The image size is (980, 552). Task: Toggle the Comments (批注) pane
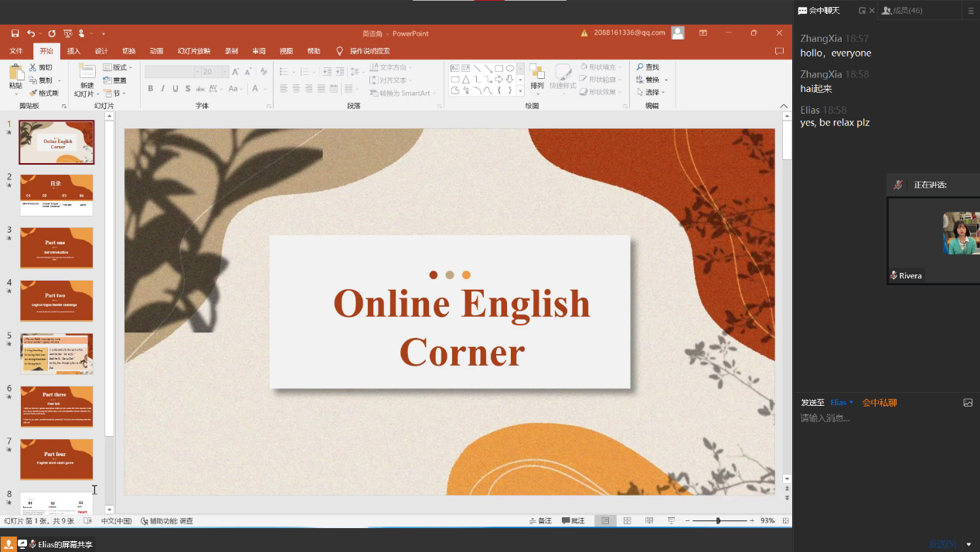click(x=573, y=521)
